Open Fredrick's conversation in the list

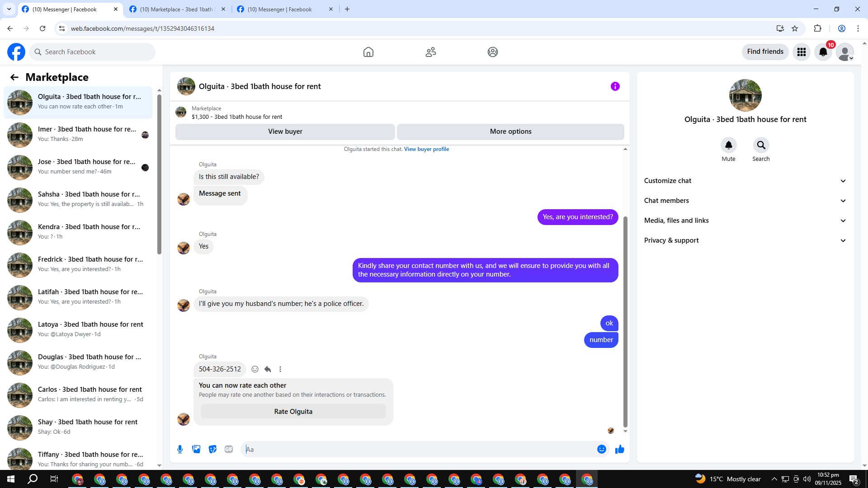pyautogui.click(x=78, y=265)
